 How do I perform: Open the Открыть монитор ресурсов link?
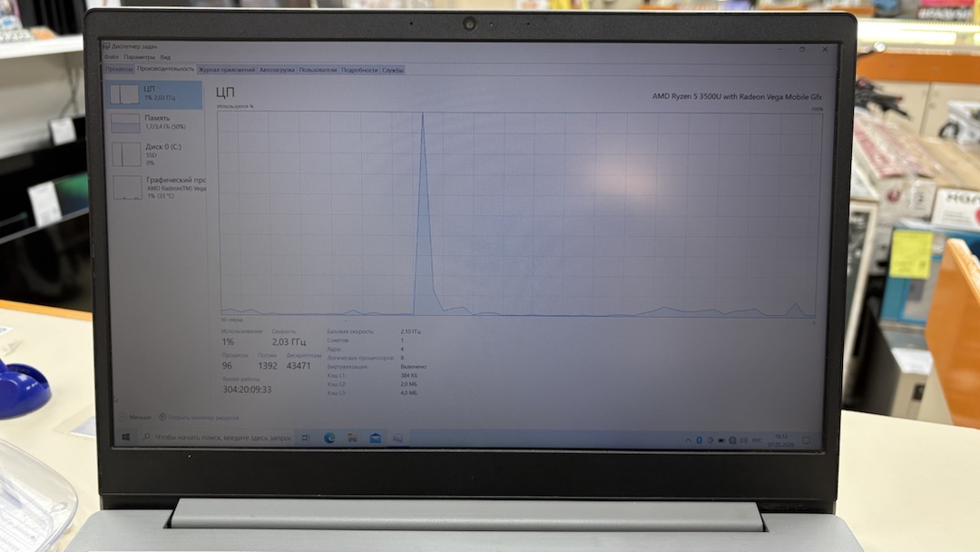tap(203, 418)
